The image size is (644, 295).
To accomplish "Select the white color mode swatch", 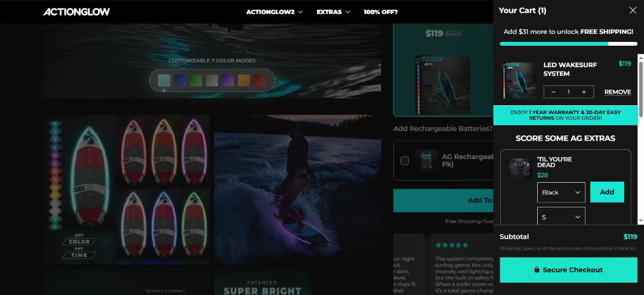I will point(212,81).
